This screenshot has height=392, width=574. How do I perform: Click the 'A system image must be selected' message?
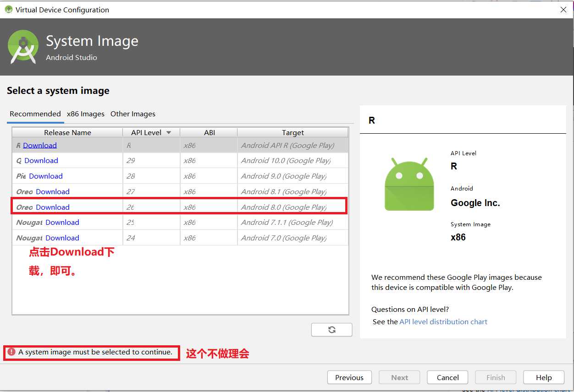point(95,352)
